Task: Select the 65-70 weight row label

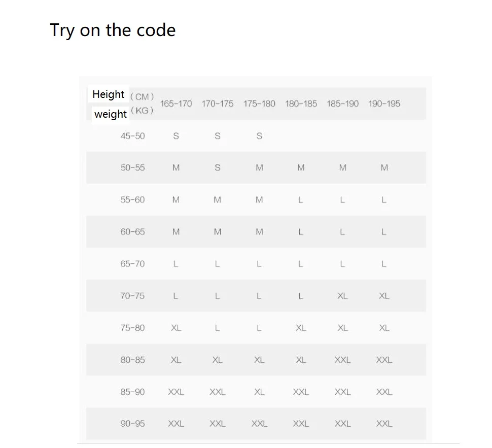Action: pos(133,264)
